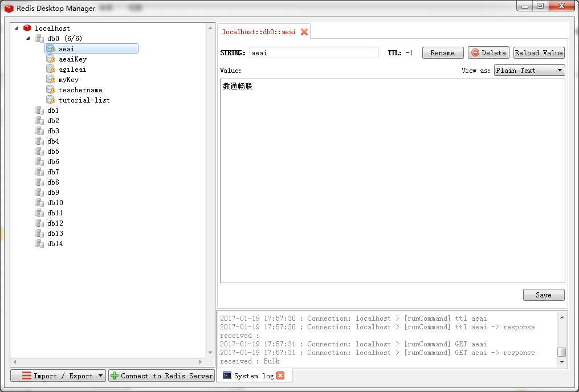
Task: Click the log scrollbar up arrow
Action: click(x=562, y=317)
